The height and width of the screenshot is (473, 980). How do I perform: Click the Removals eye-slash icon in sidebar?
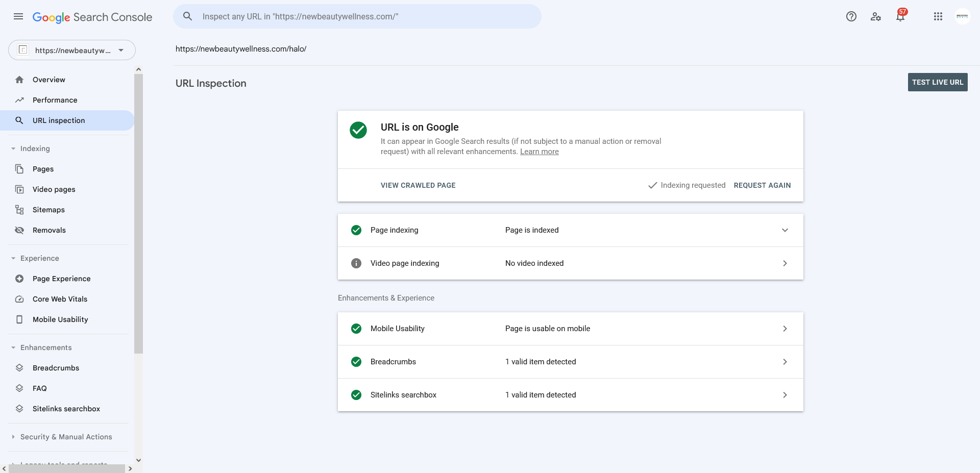[19, 230]
